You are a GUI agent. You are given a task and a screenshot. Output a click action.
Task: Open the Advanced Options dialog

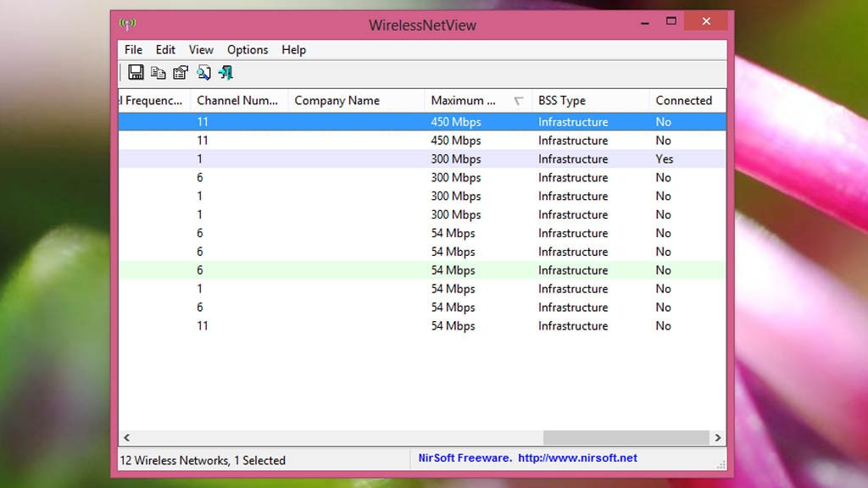pos(203,73)
